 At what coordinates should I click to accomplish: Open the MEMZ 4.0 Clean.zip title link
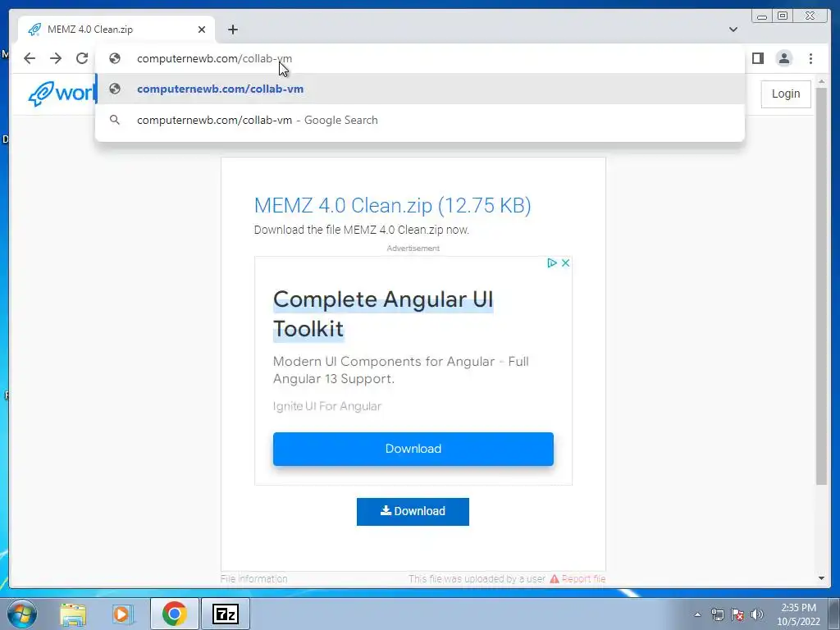pos(393,205)
